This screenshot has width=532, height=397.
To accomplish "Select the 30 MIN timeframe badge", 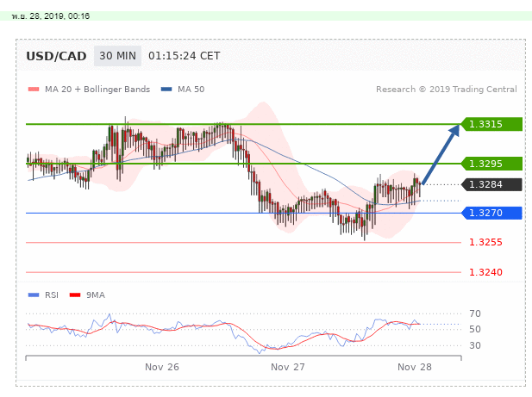I will [117, 56].
